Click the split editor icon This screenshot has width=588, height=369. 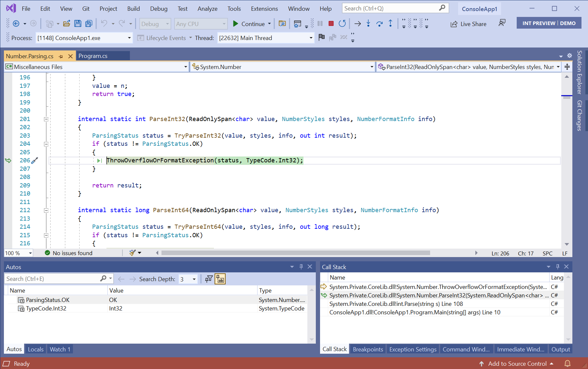[567, 67]
